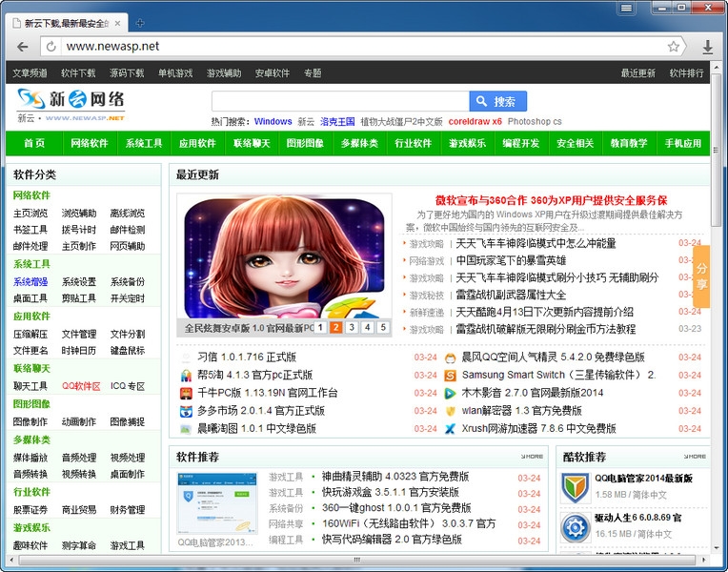This screenshot has width=728, height=572.
Task: Close the 新云下载 tab
Action: [117, 23]
